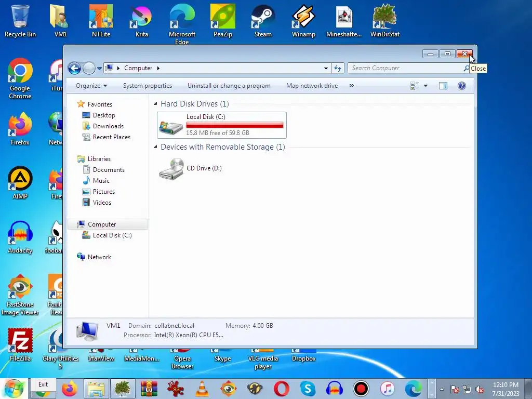
Task: Click WinDirStat tree icon in taskbar
Action: click(123, 389)
